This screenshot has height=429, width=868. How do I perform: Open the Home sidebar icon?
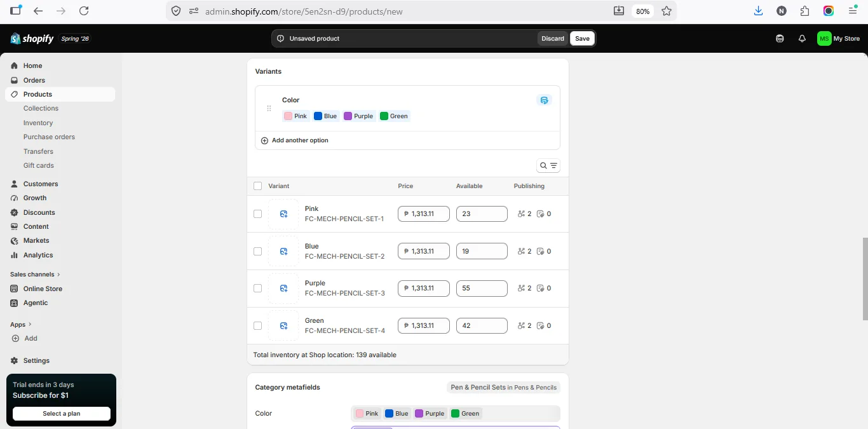tap(15, 65)
